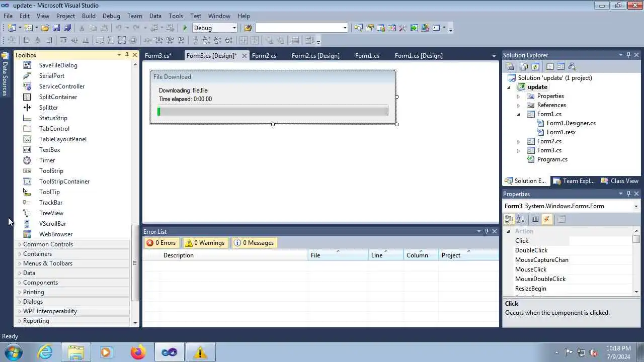
Task: Click the View Code icon in Solution Explorer
Action: (x=550, y=66)
